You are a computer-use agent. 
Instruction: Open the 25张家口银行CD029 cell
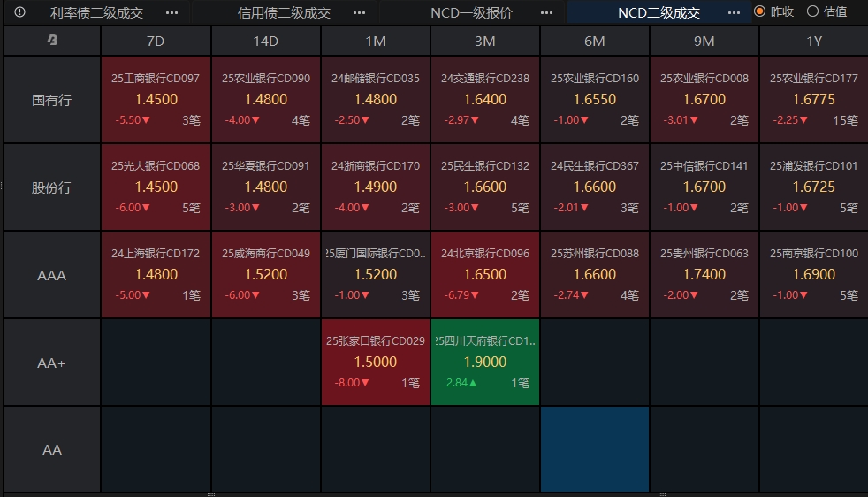(376, 363)
